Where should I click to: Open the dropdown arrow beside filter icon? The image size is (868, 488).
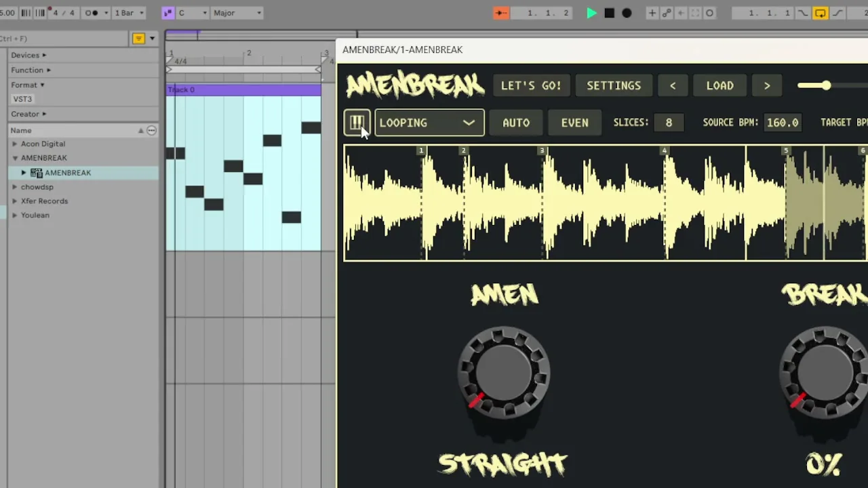tap(152, 39)
